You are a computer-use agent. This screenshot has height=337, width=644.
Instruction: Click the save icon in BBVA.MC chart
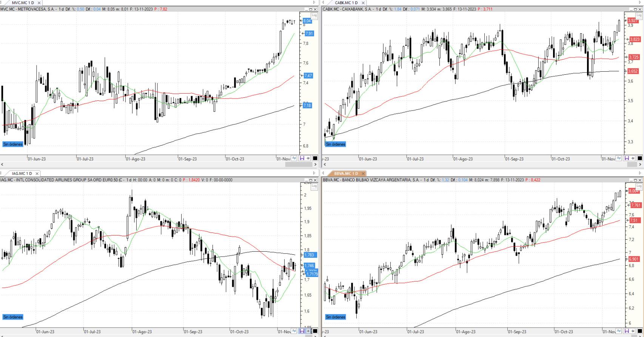click(x=627, y=331)
